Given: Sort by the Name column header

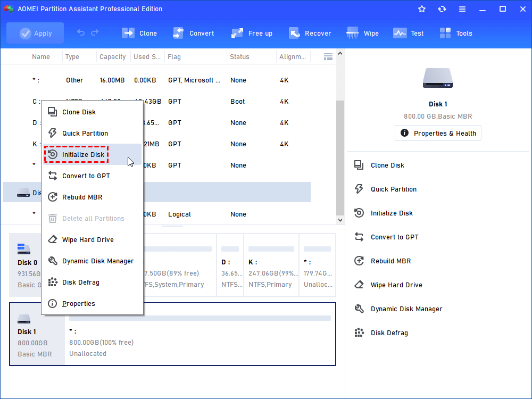Looking at the screenshot, I should (41, 57).
